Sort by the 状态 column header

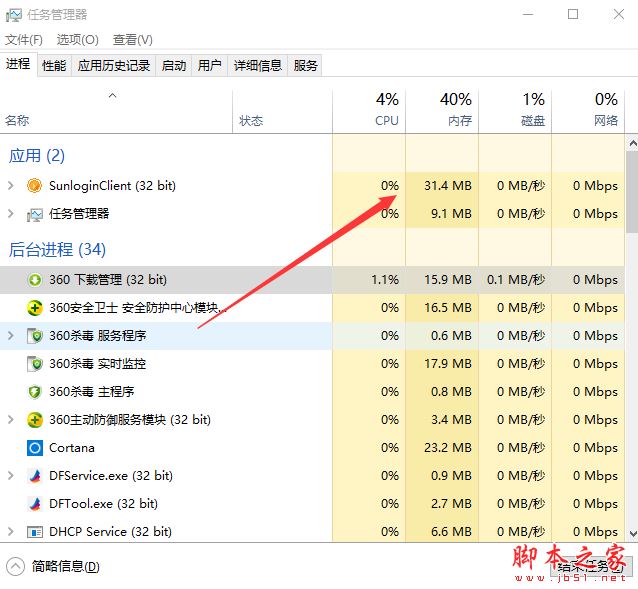click(x=282, y=111)
